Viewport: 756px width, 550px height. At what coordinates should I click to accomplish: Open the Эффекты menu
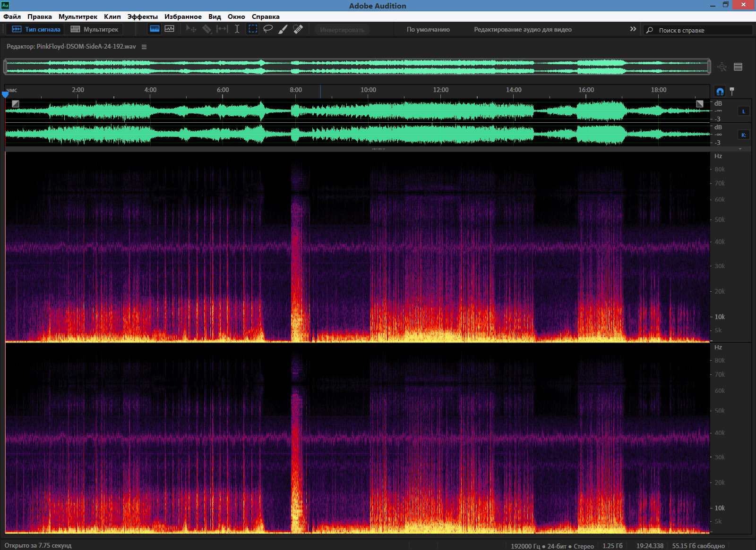tap(142, 17)
